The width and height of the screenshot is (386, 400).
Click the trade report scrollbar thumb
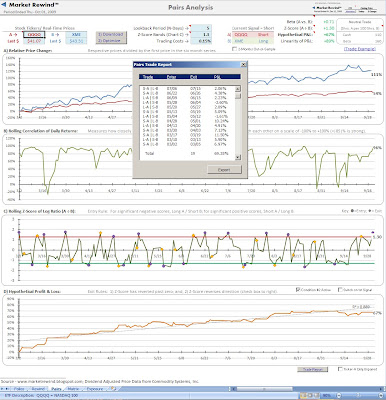[238, 96]
